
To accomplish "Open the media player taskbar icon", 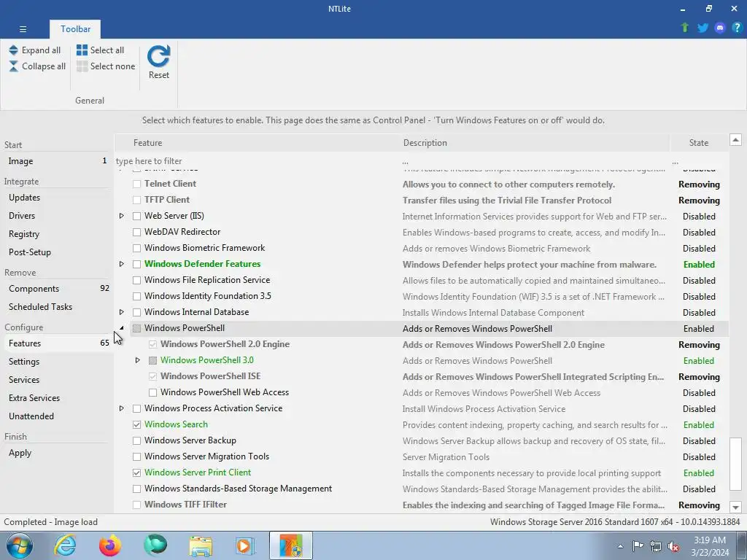I will click(x=246, y=546).
